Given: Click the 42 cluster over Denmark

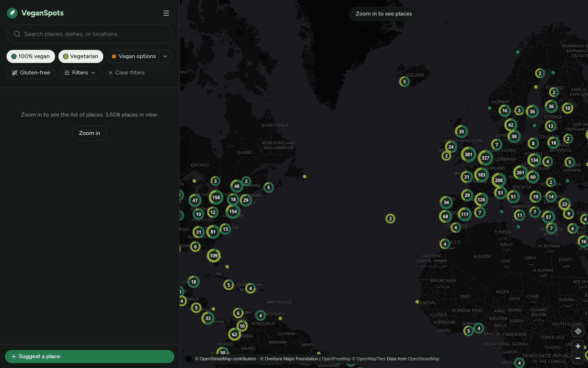Looking at the screenshot, I should [511, 125].
